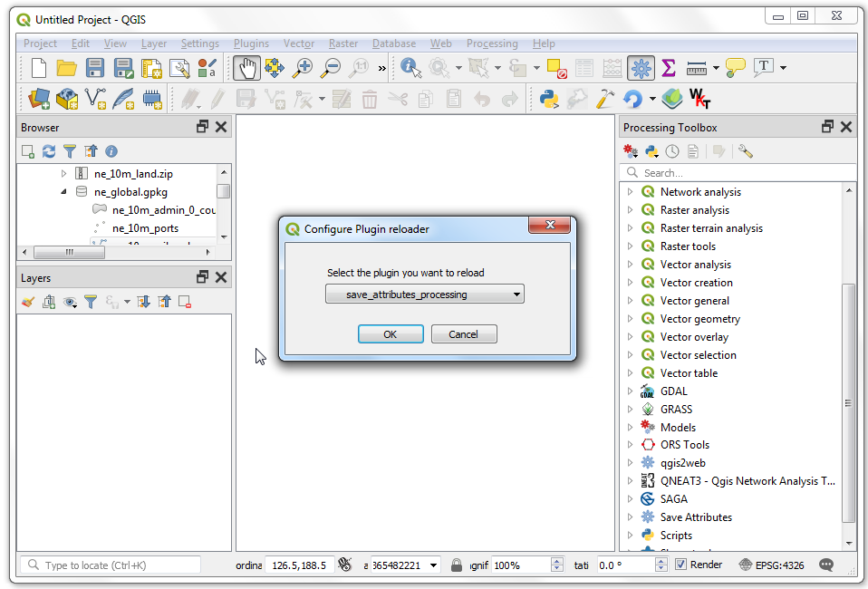Open Processing history clock icon
Viewport: 868px width, 589px height.
click(x=672, y=151)
